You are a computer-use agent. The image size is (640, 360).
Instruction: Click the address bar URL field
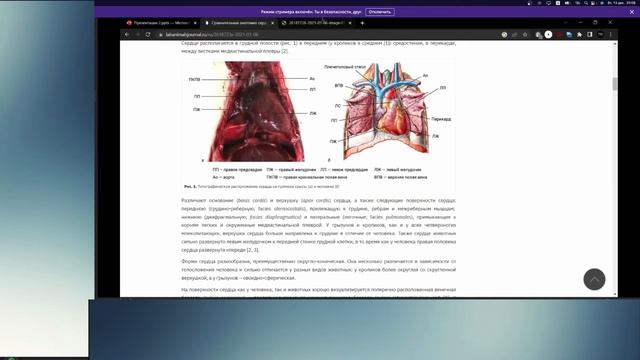(327, 35)
